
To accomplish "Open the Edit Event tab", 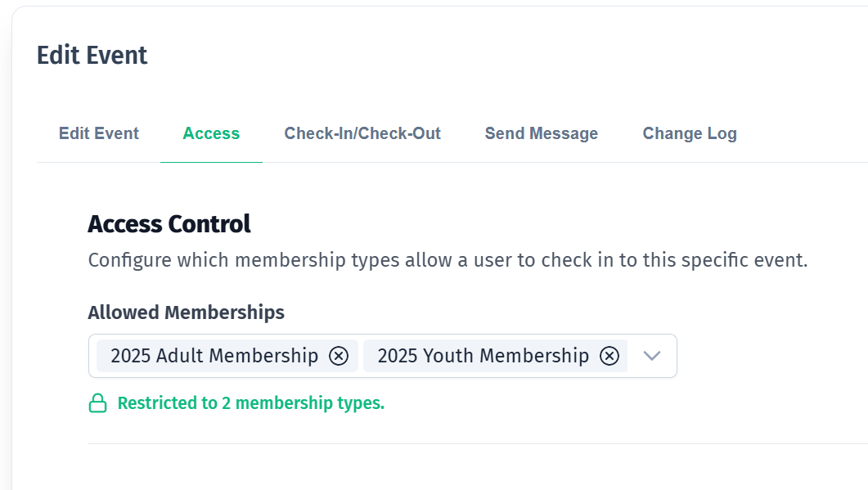I will tap(99, 133).
